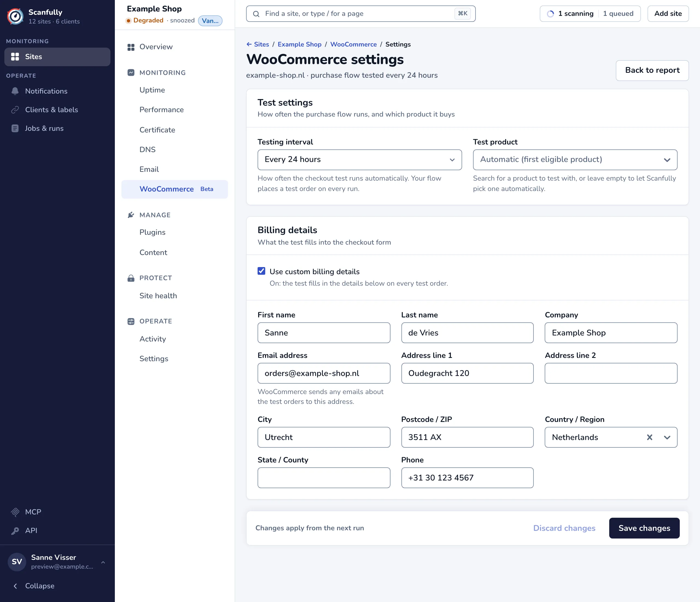Click the Van... label tag
The image size is (700, 602).
coord(210,21)
